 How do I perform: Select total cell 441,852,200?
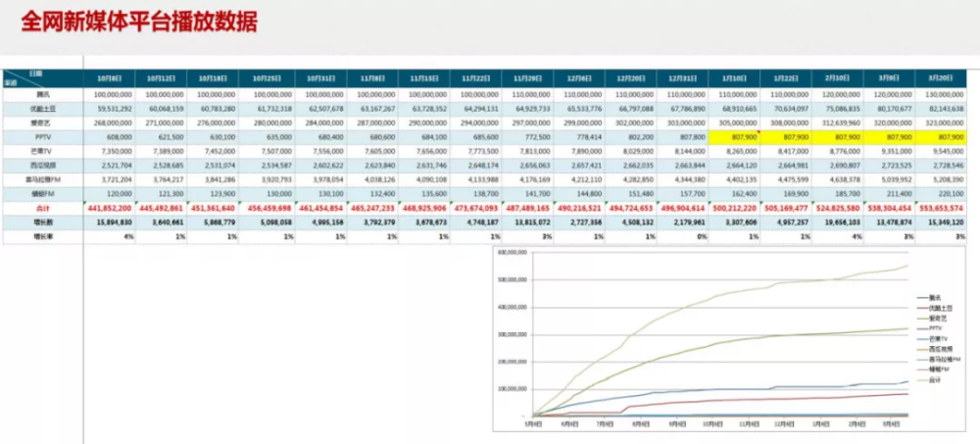click(x=109, y=209)
